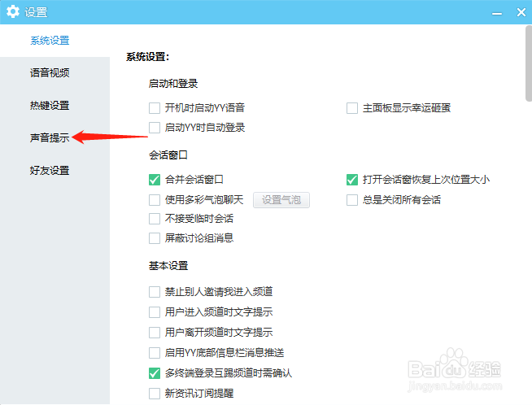Enable 屏蔽讨论组消息 checkbox
This screenshot has width=532, height=405.
[155, 238]
